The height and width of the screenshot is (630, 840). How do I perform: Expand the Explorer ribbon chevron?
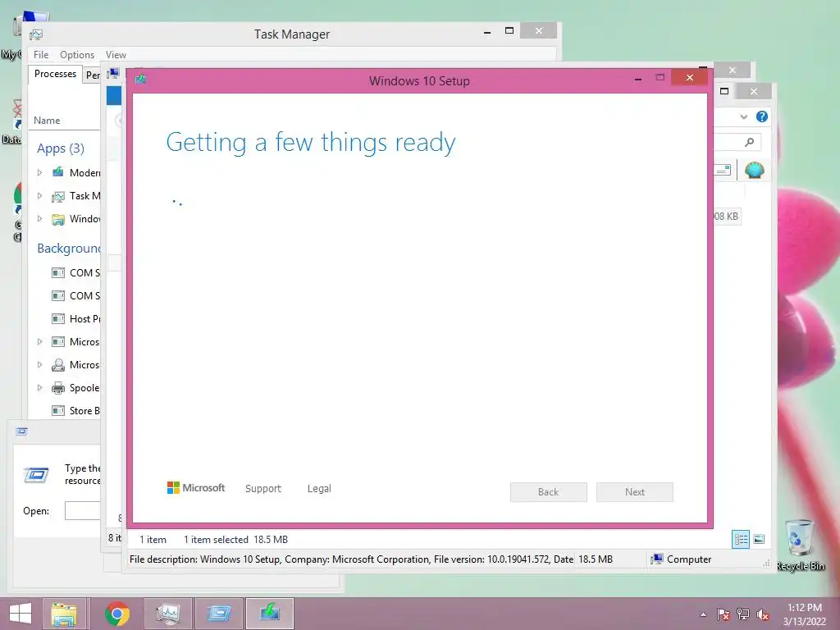tap(743, 116)
